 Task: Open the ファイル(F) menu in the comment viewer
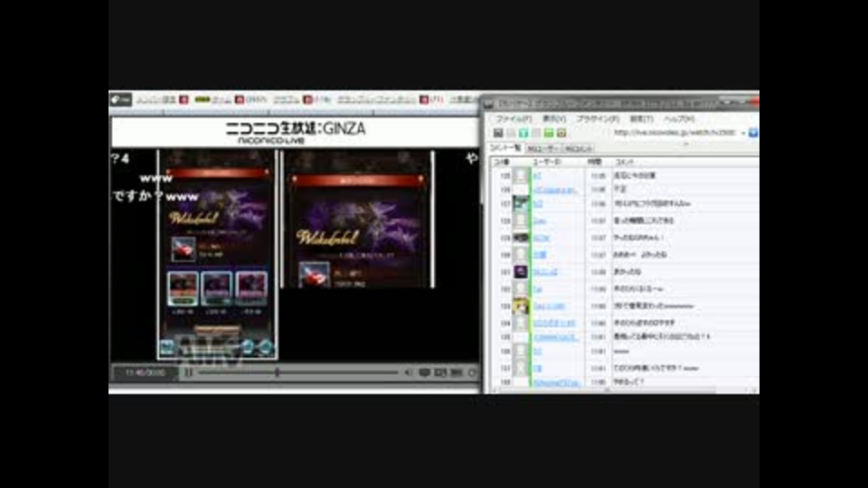(x=514, y=119)
